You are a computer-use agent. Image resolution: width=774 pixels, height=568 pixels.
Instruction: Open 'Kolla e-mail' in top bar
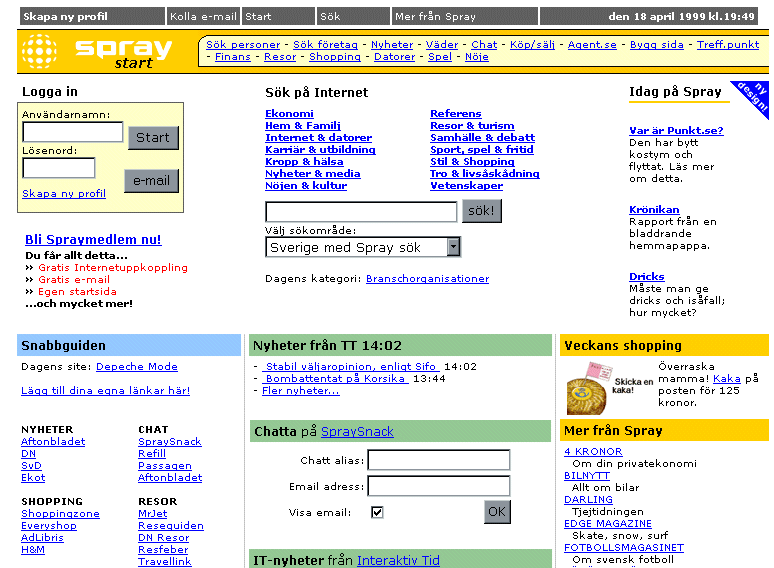click(203, 16)
